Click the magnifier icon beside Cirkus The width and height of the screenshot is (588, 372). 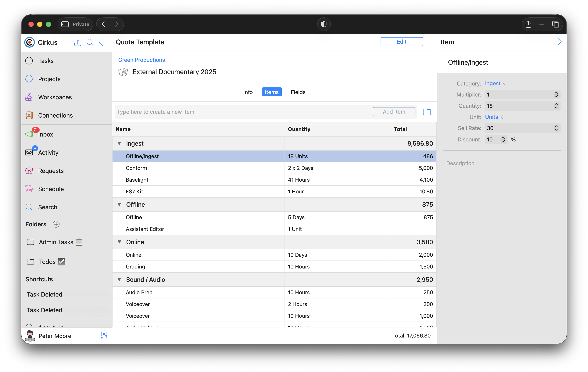point(90,42)
